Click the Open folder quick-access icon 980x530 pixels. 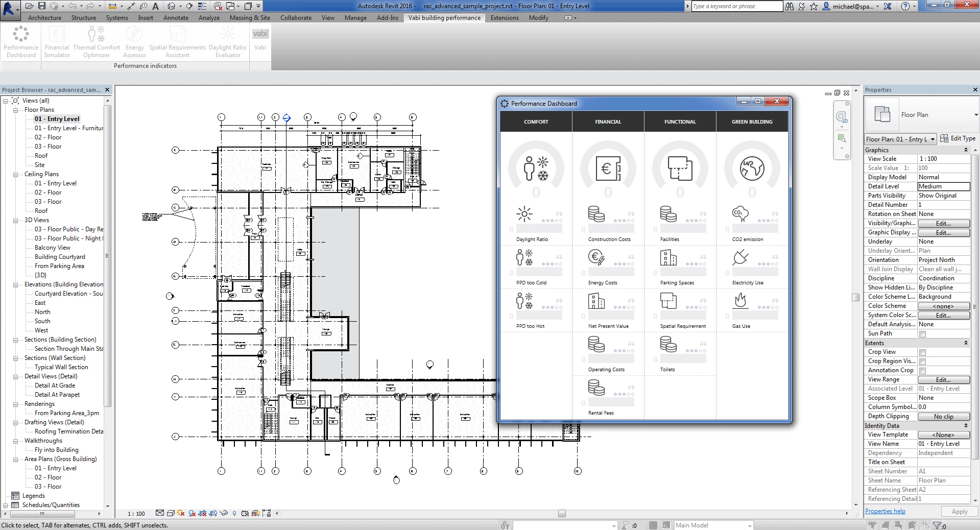coord(29,6)
